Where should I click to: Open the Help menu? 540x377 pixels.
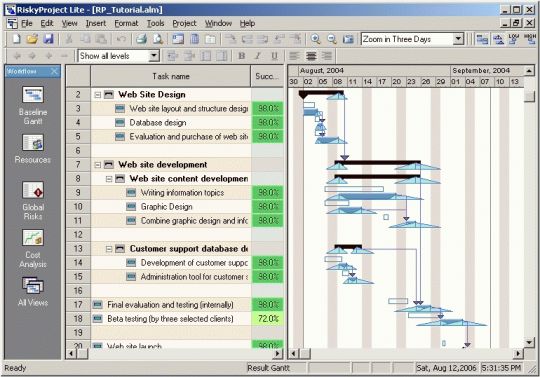point(247,23)
